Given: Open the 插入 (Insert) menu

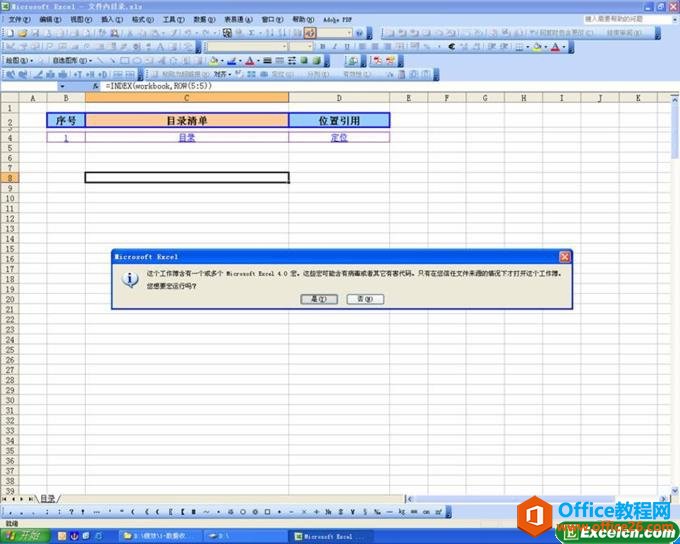Looking at the screenshot, I should click(112, 20).
